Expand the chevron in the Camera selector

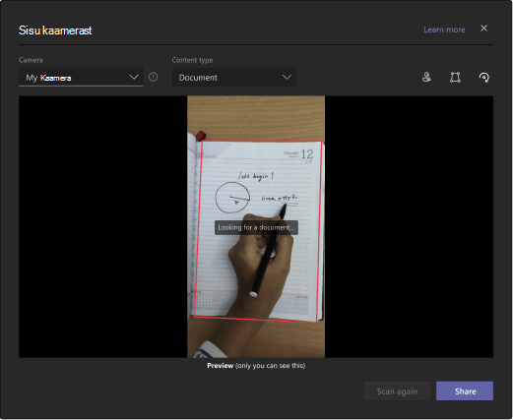134,77
